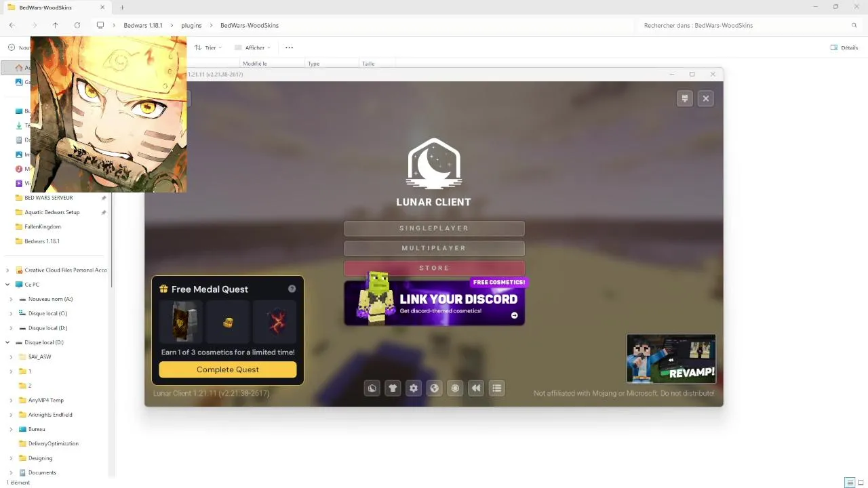Go to Bedwars 1.18.1 in breadcrumb path

click(142, 25)
